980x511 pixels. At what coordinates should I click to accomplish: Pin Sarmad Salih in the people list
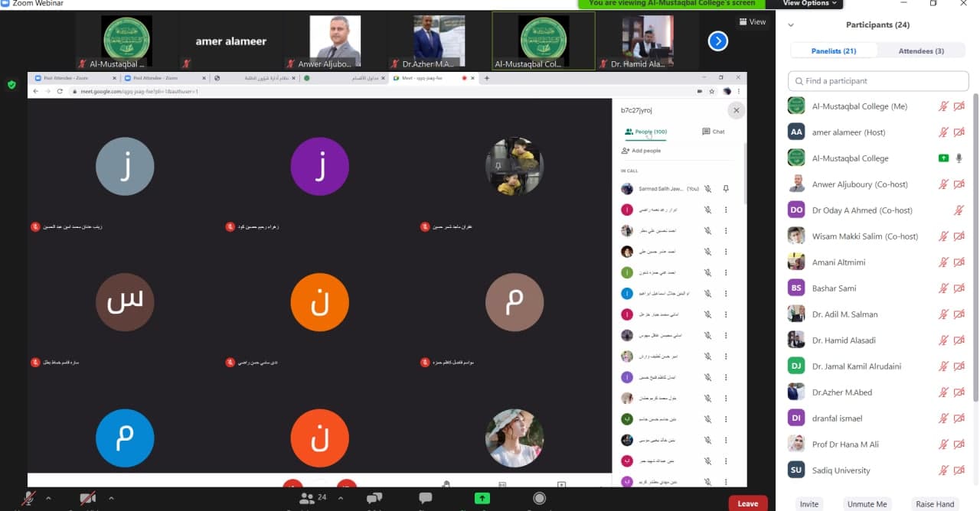click(726, 188)
